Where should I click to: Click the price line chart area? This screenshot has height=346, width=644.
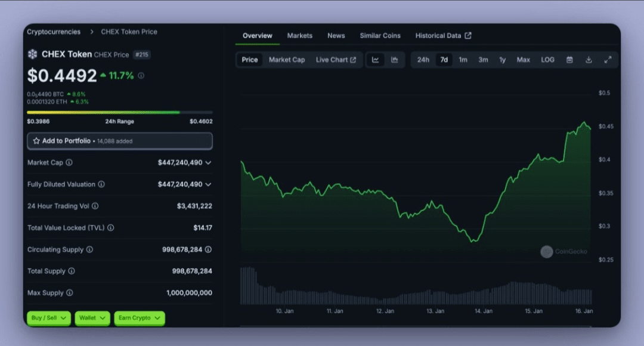tap(416, 181)
